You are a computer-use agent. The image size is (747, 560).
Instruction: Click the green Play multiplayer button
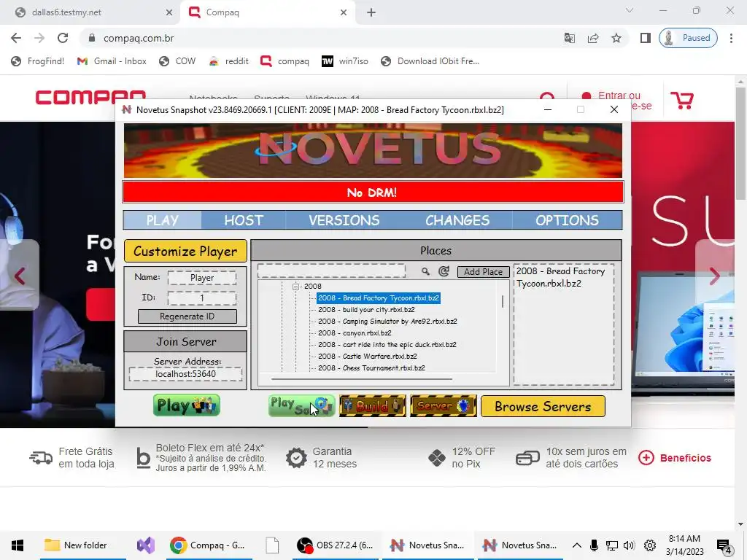click(186, 405)
